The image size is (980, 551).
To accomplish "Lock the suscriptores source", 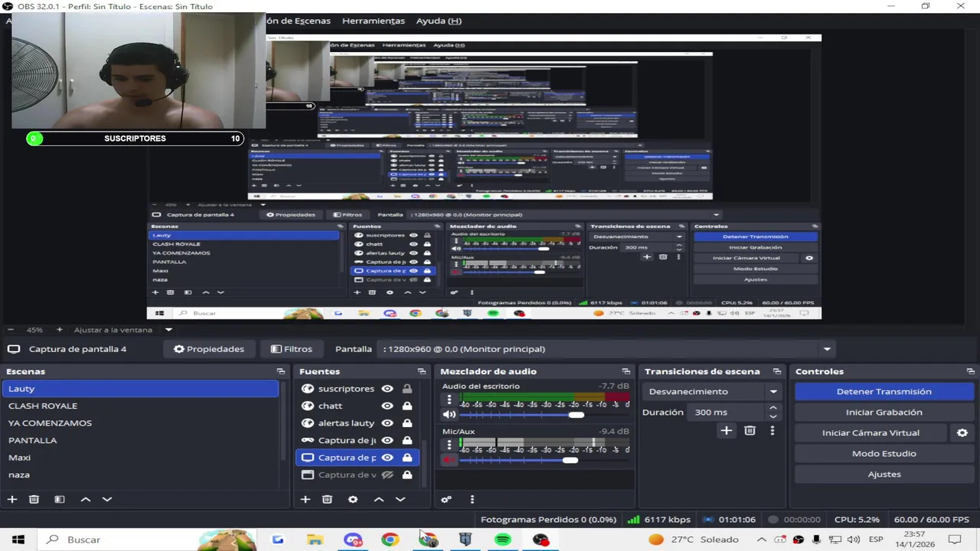I will pos(407,389).
